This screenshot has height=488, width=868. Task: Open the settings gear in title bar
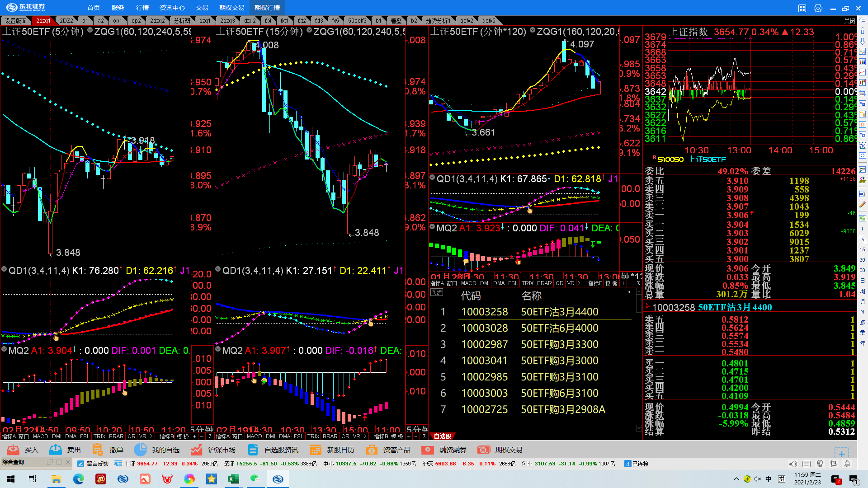[x=818, y=8]
